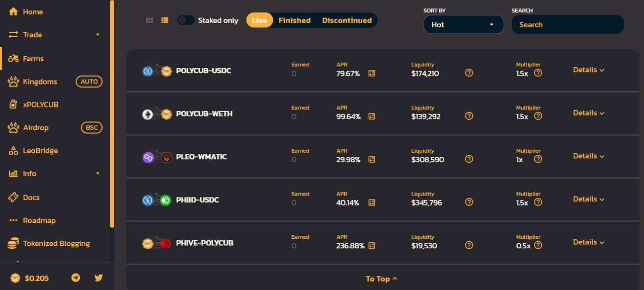Open APR calculator for PHBD-USDC
The image size is (644, 290).
tap(372, 203)
